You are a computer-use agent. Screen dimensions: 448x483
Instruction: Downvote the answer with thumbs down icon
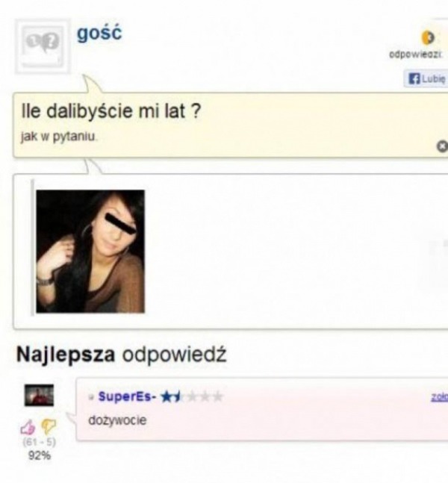49,426
